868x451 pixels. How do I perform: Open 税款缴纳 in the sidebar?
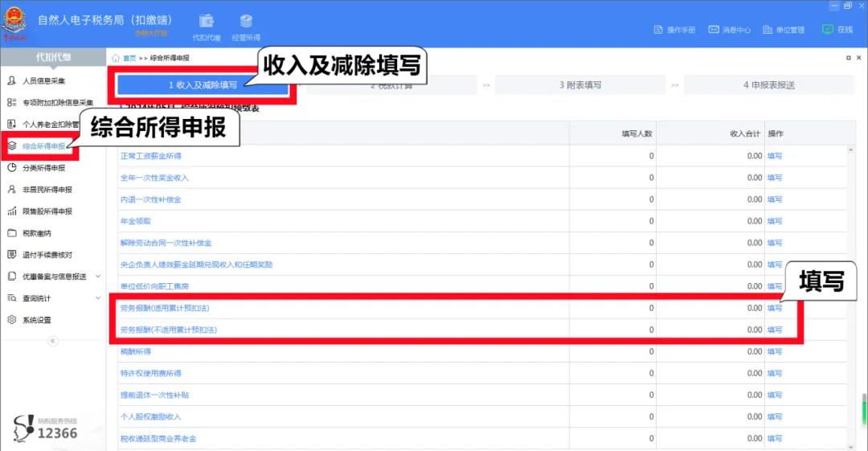pos(36,233)
